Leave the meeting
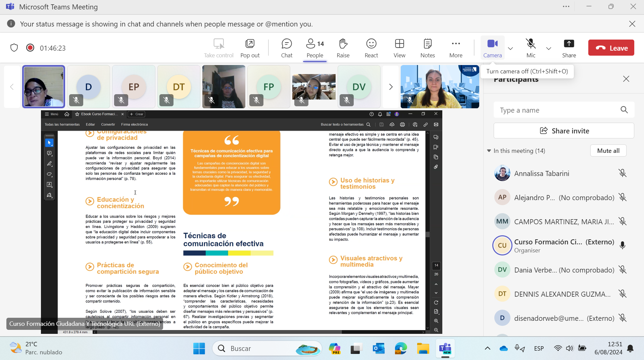The image size is (644, 360). click(611, 48)
